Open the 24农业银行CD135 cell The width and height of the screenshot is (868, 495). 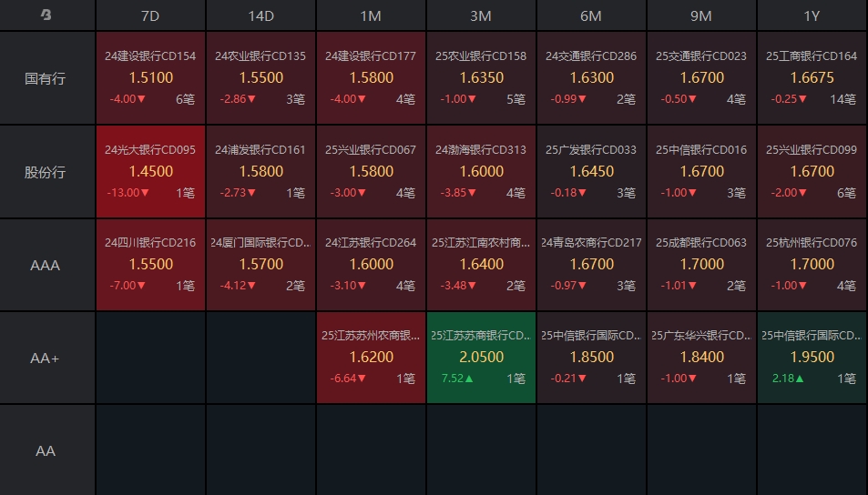click(x=260, y=77)
